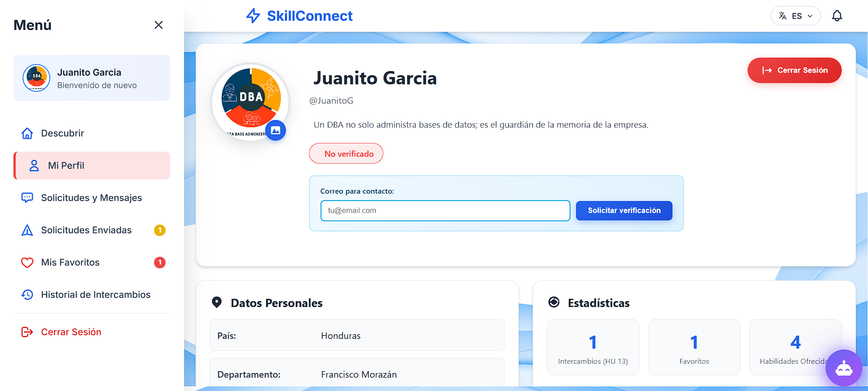Image resolution: width=868 pixels, height=391 pixels.
Task: Open the notifications bell
Action: click(837, 16)
